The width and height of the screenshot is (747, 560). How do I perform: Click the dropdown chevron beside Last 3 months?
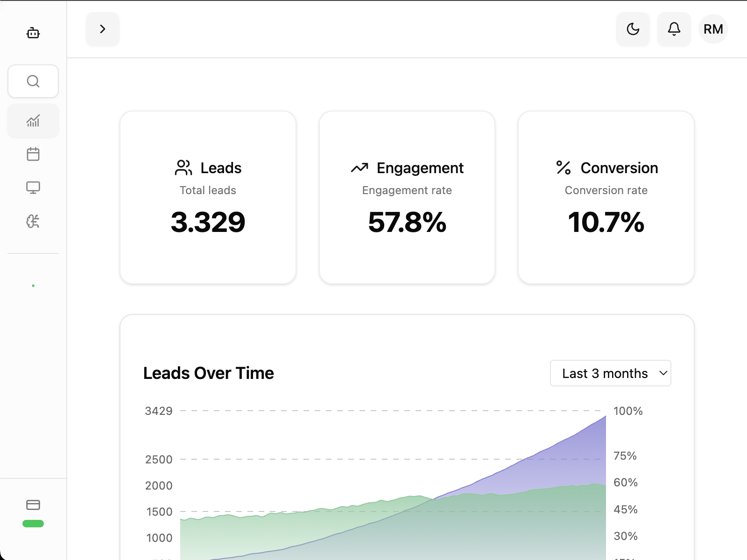(663, 373)
